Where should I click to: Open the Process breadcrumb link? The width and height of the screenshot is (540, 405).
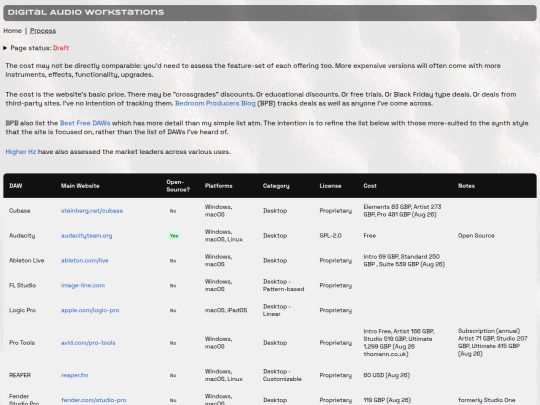(x=43, y=31)
